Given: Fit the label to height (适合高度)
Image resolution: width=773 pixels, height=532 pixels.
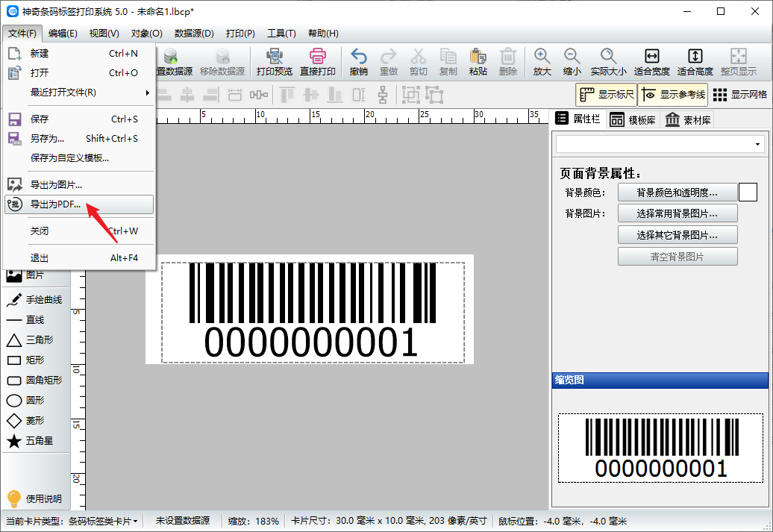Looking at the screenshot, I should point(695,62).
